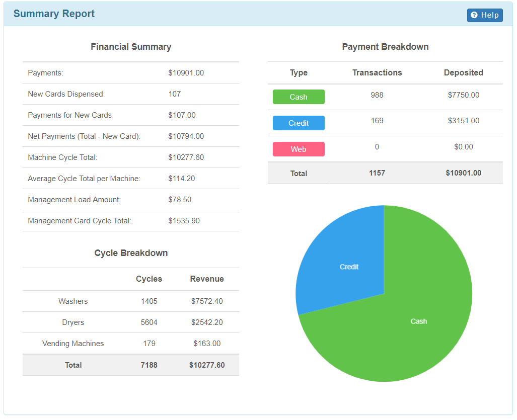This screenshot has height=420, width=517.
Task: Select the Vending Machines row label
Action: (73, 344)
